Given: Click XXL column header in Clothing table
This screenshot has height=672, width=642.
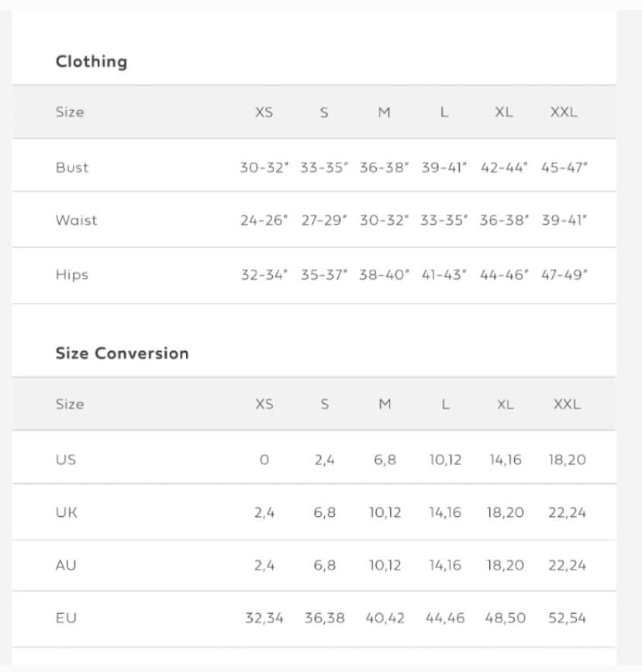Looking at the screenshot, I should (564, 112).
